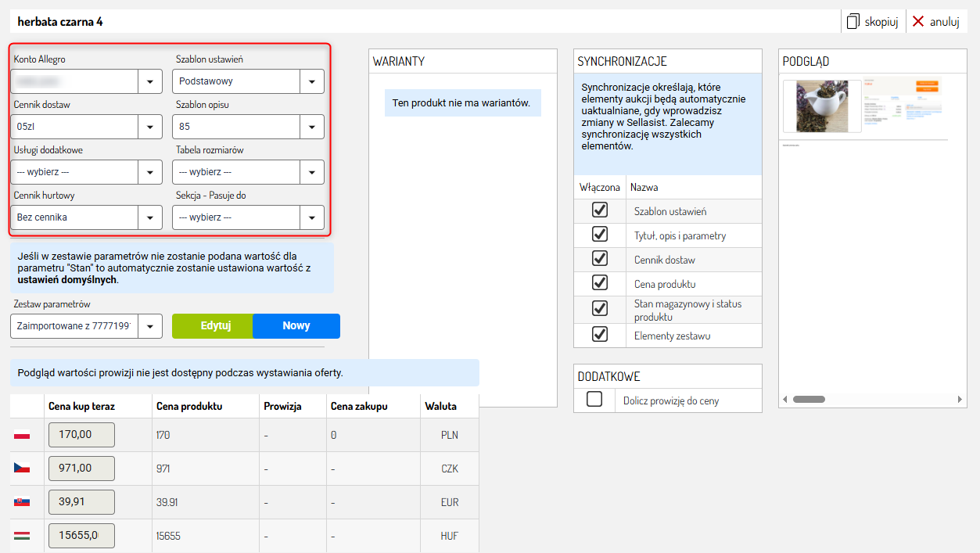Open the Cennik dostaw dropdown
This screenshot has height=553, width=980.
click(x=149, y=126)
